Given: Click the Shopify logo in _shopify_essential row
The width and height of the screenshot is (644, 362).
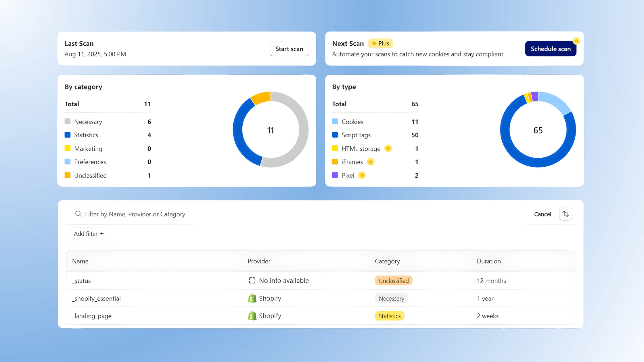Looking at the screenshot, I should (252, 298).
